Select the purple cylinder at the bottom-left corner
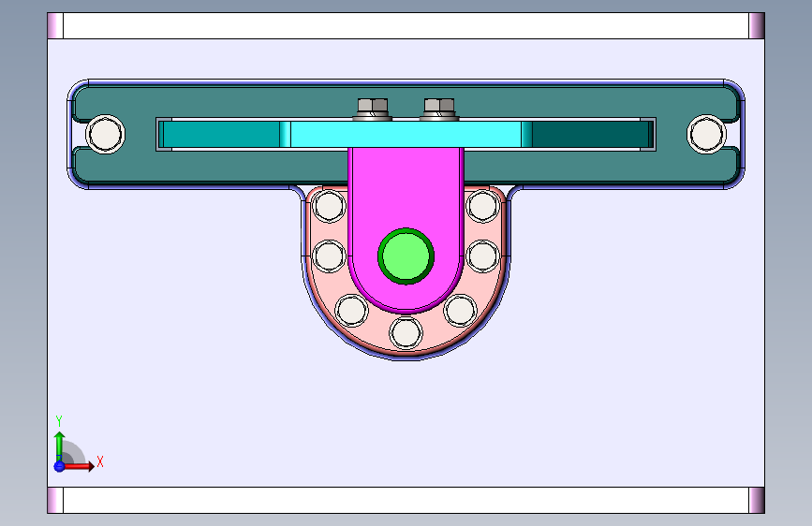Screen dimensions: 812x526 click(55, 500)
